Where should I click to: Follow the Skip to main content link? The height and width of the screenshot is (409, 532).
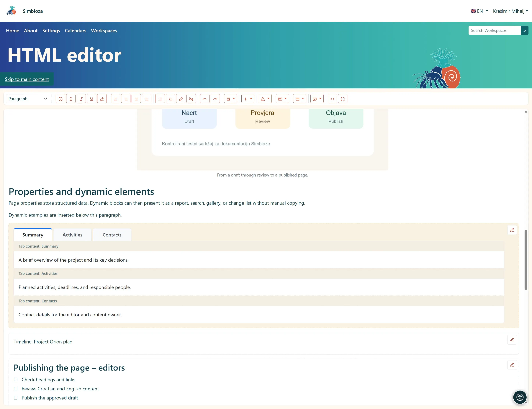click(27, 79)
